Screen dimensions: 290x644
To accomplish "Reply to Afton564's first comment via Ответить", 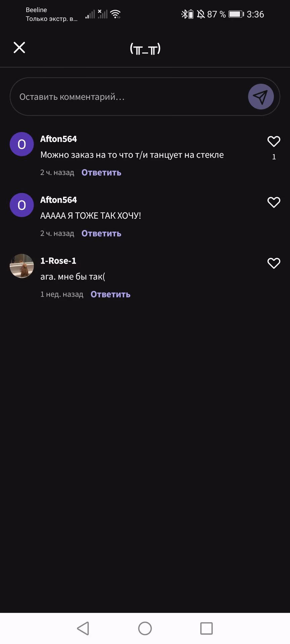I will [x=101, y=172].
